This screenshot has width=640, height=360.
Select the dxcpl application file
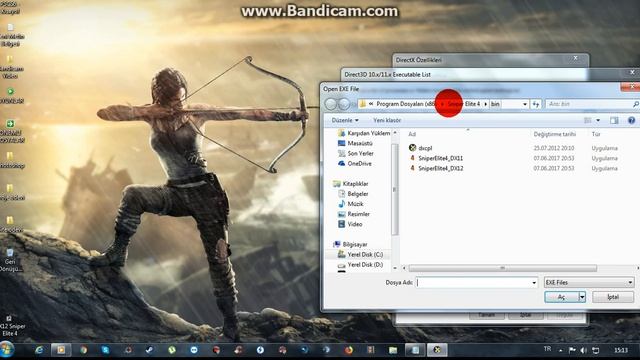coord(425,148)
